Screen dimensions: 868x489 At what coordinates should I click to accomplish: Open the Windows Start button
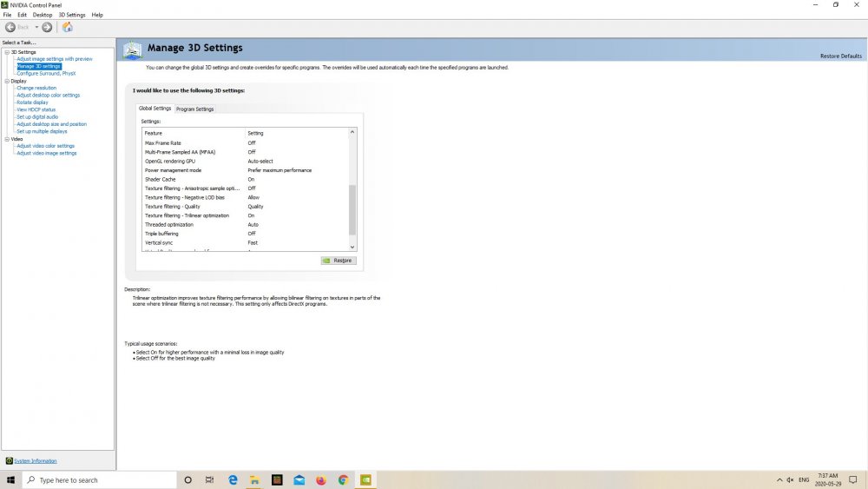10,479
